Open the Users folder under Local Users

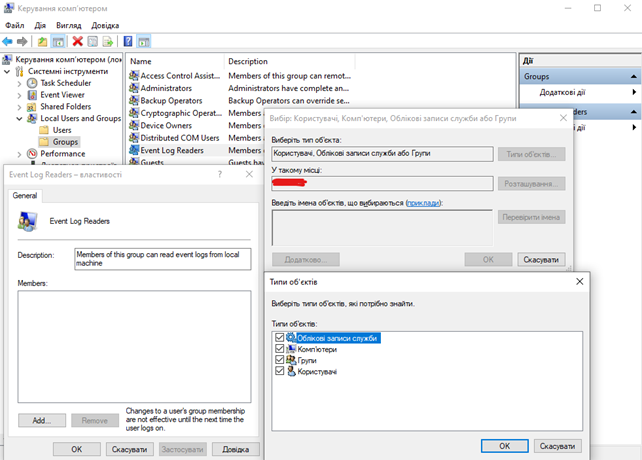tap(61, 130)
